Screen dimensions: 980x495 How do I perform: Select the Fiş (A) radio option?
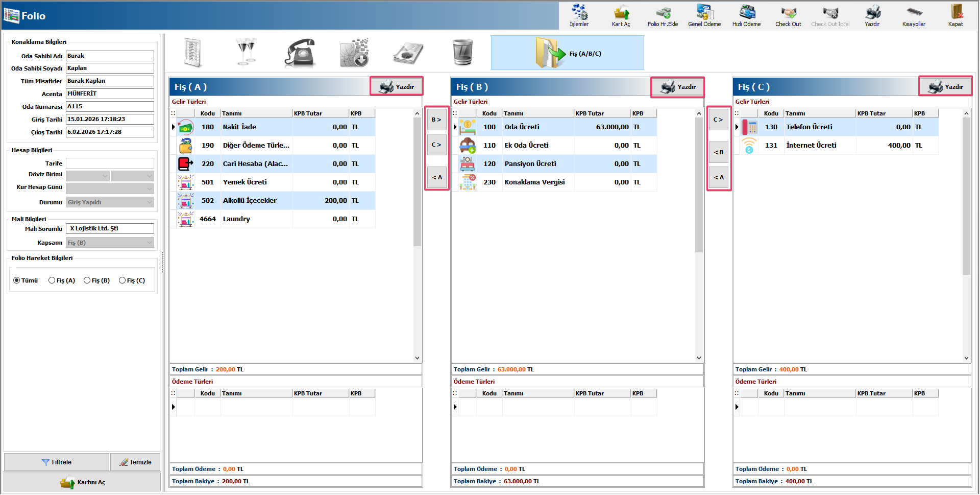point(52,280)
